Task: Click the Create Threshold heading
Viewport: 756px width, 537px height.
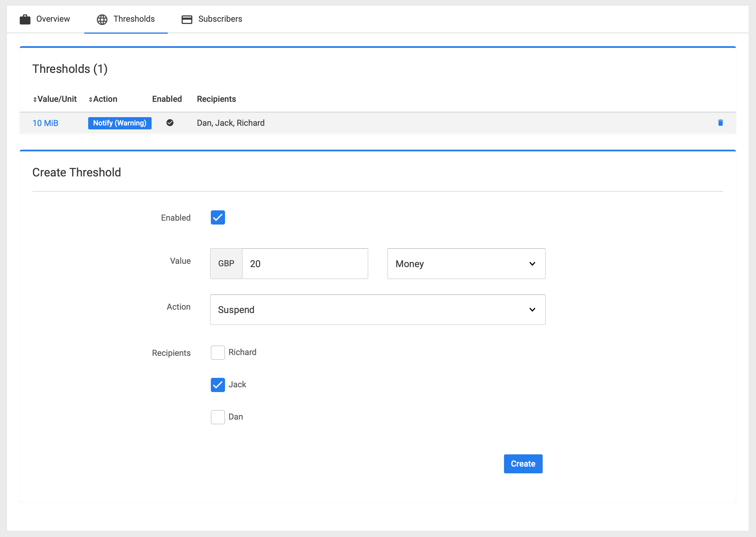Action: 77,172
